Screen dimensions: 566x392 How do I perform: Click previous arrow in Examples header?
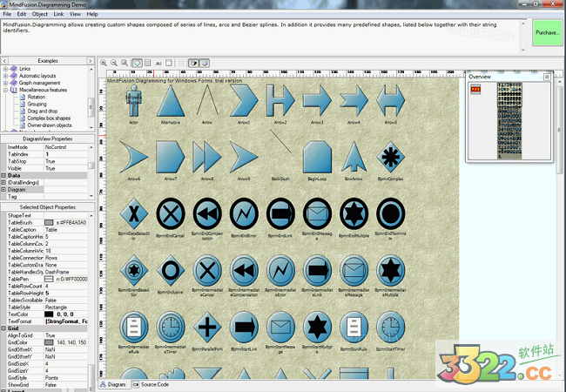point(4,61)
